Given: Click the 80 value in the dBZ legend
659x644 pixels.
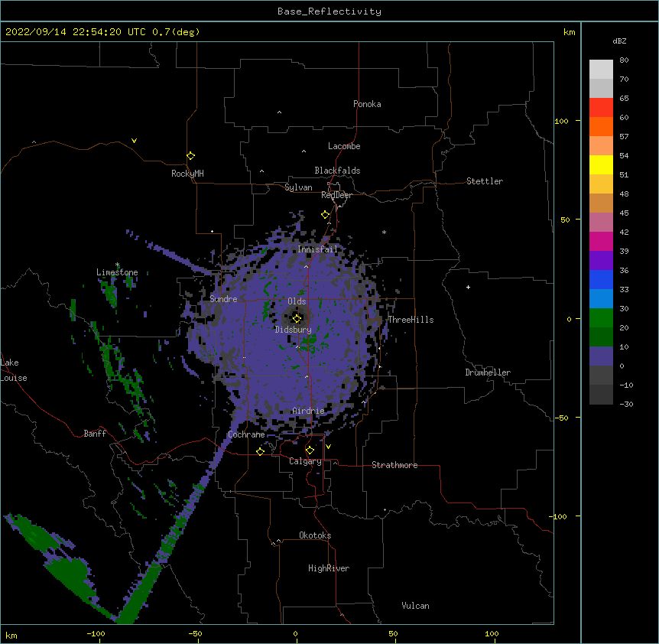Looking at the screenshot, I should [x=624, y=60].
